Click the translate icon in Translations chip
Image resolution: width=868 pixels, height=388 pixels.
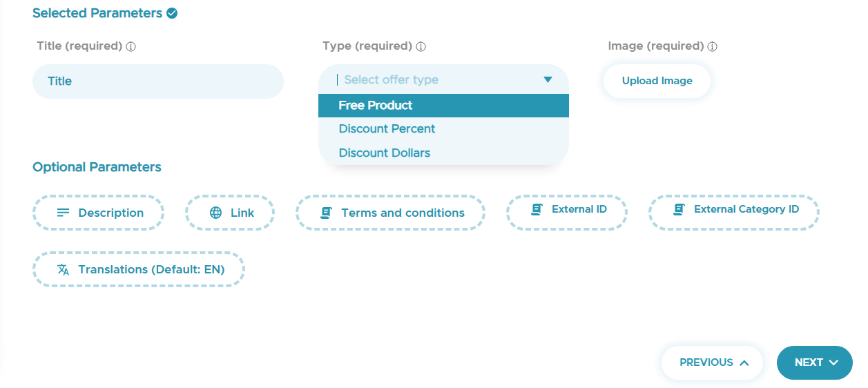pos(64,269)
